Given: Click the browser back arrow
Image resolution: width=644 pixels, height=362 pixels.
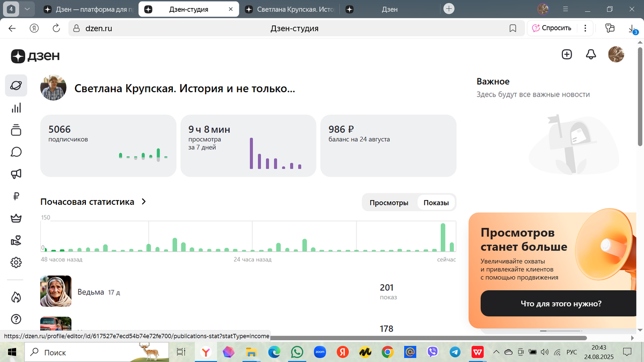Looking at the screenshot, I should coord(12,28).
